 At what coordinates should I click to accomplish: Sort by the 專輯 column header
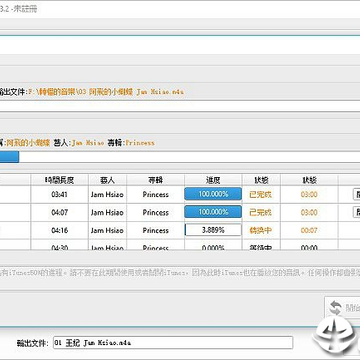coord(156,180)
